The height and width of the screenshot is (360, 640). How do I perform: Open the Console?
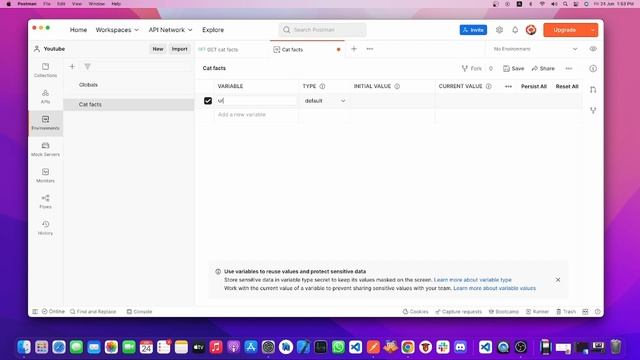coord(139,311)
